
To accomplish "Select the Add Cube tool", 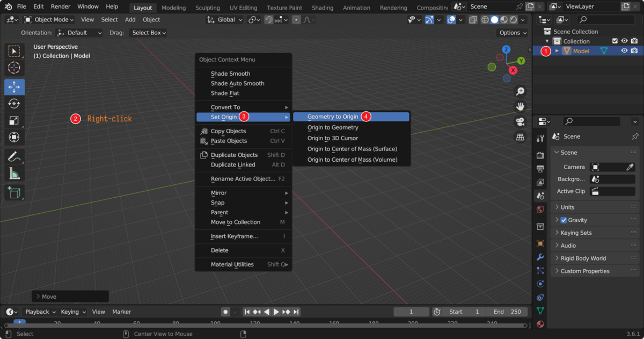I will tap(14, 192).
